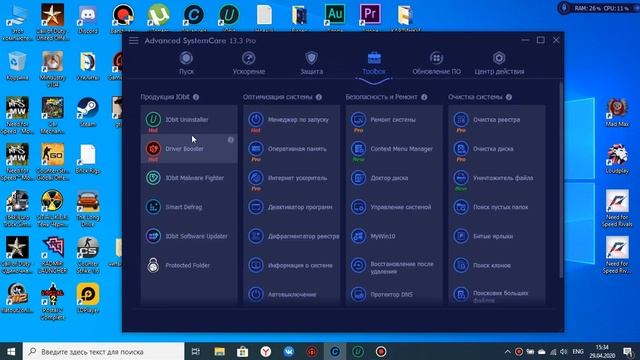The height and width of the screenshot is (360, 640).
Task: Open the Windows Start menu
Action: pyautogui.click(x=11, y=351)
